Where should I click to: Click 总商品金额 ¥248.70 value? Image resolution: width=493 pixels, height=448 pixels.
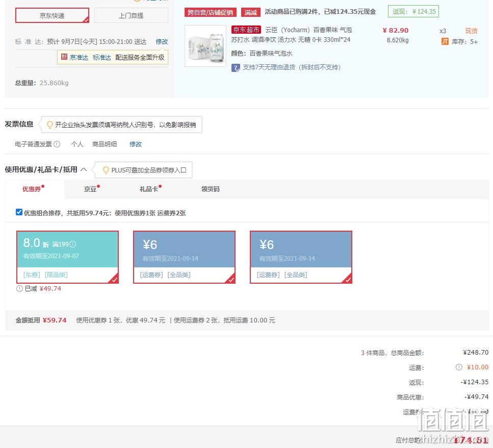(x=476, y=353)
